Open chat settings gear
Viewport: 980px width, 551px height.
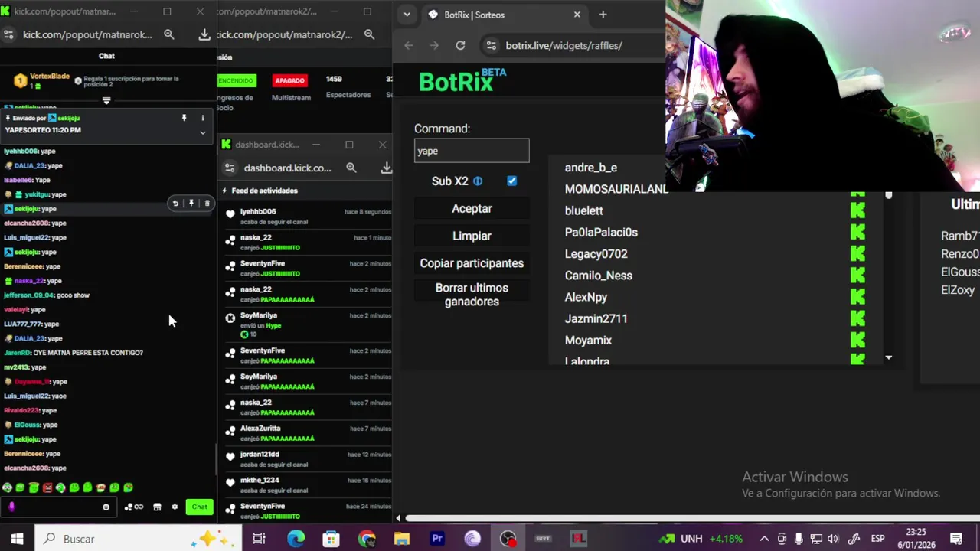click(175, 507)
